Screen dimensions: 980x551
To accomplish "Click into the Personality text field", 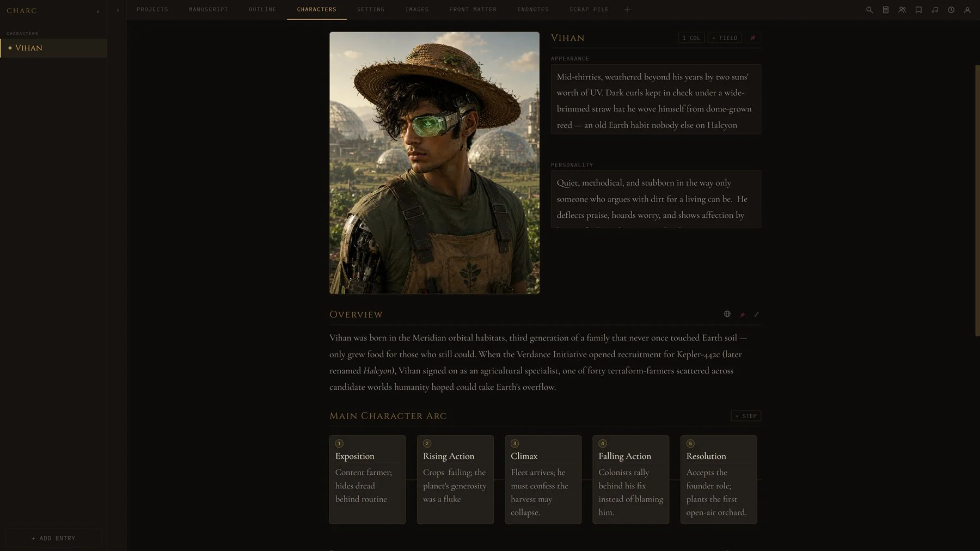I will click(656, 199).
